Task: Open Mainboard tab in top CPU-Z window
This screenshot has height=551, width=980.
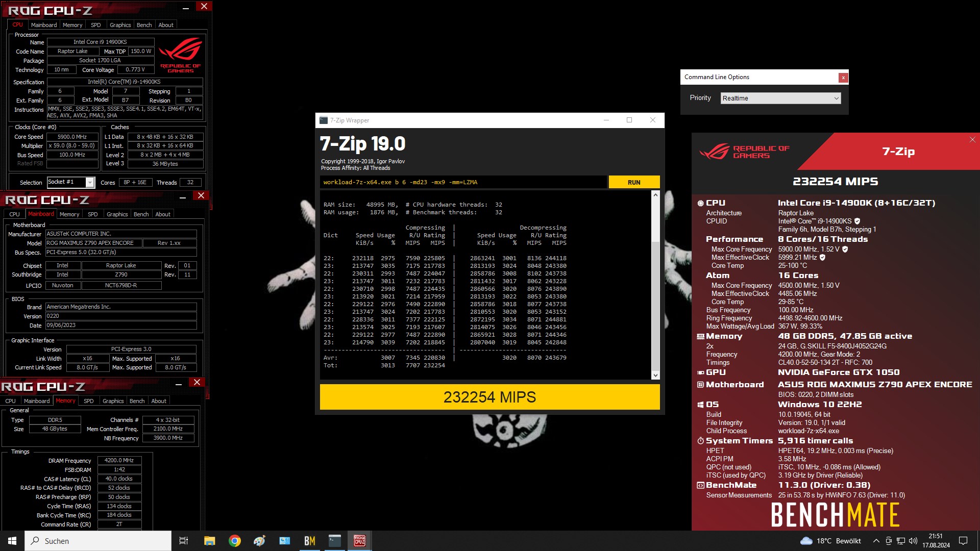Action: [44, 25]
